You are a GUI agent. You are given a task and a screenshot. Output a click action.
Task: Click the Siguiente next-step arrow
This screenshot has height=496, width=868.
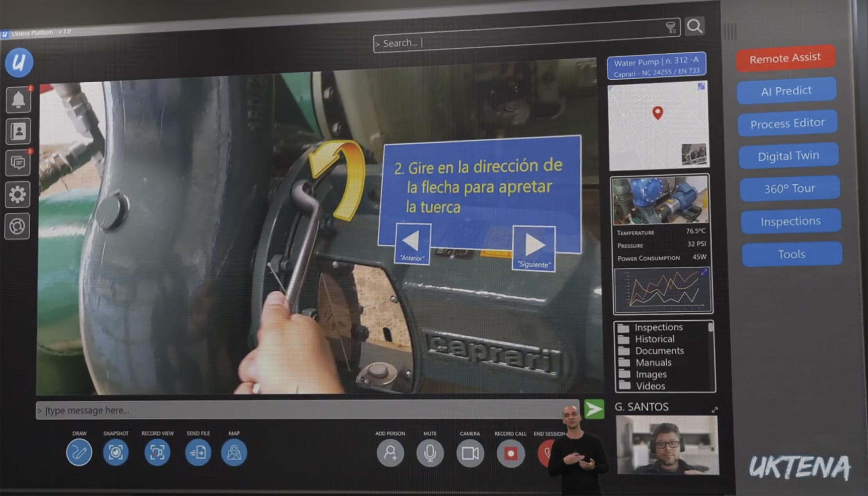click(x=534, y=249)
